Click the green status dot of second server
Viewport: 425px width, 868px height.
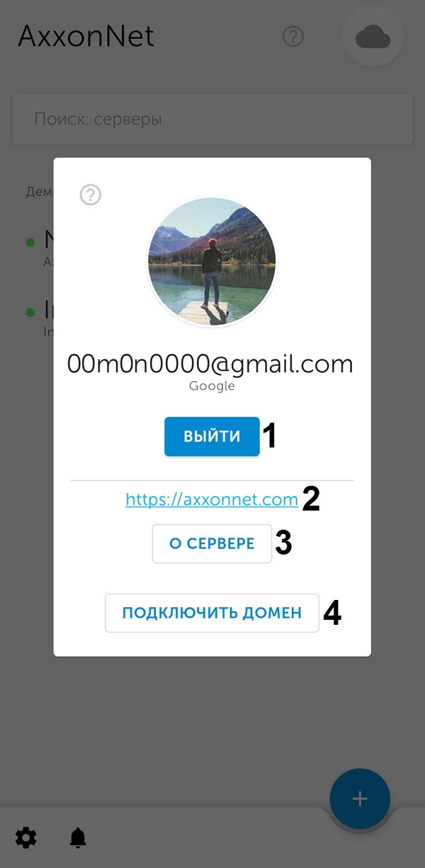(30, 312)
